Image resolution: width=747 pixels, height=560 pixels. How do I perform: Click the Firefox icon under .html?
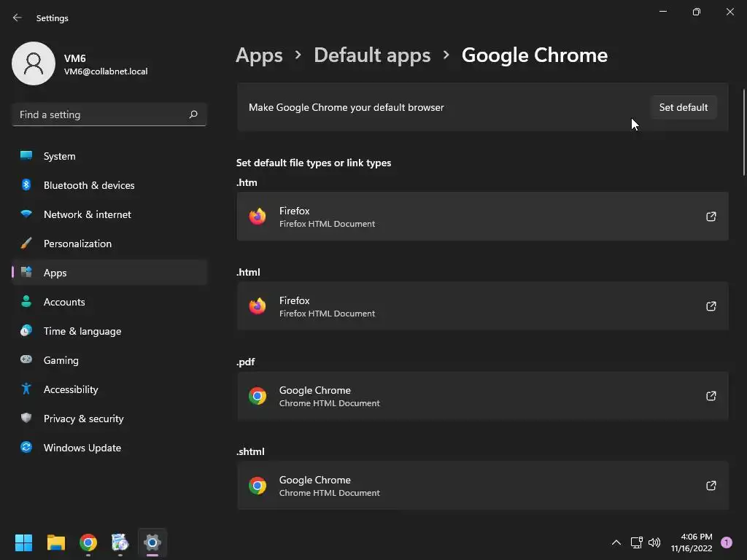(258, 306)
